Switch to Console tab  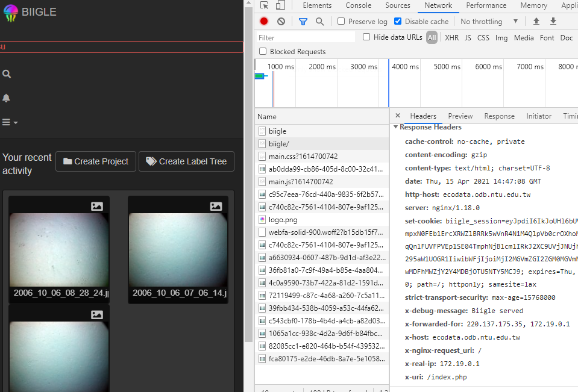tap(358, 5)
